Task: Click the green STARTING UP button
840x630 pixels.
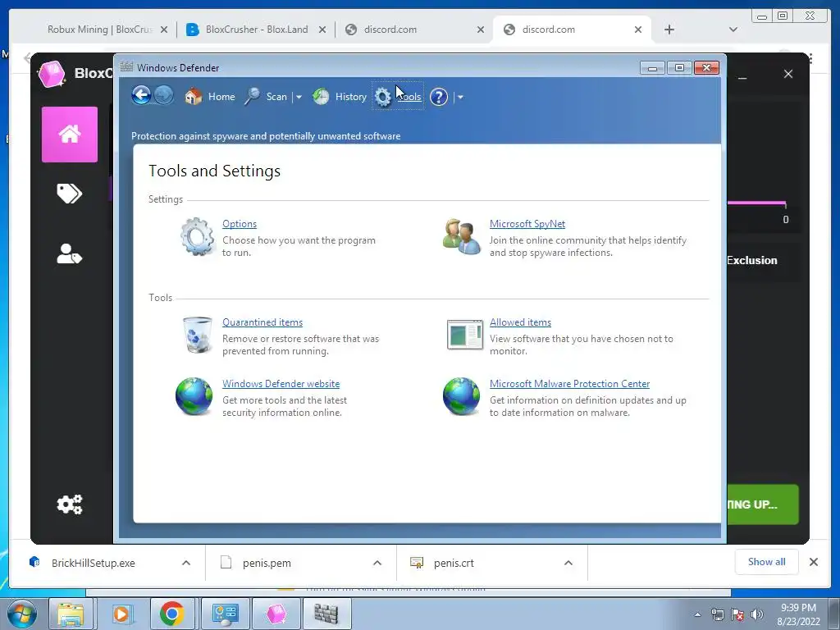Action: (x=763, y=504)
